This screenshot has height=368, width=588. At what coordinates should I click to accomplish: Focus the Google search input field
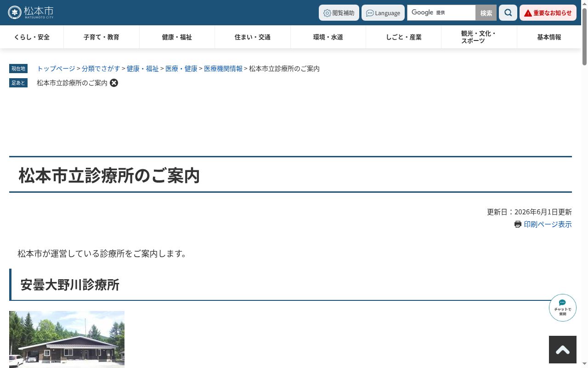[x=441, y=13]
